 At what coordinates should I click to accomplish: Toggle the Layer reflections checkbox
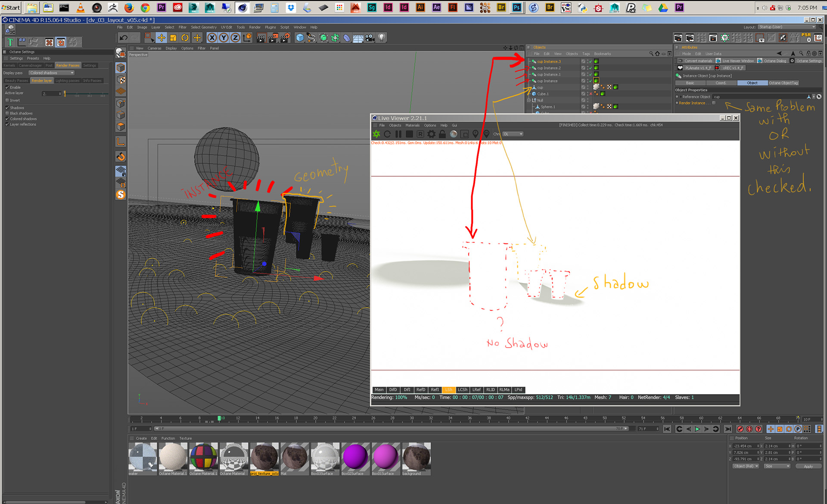coord(7,124)
